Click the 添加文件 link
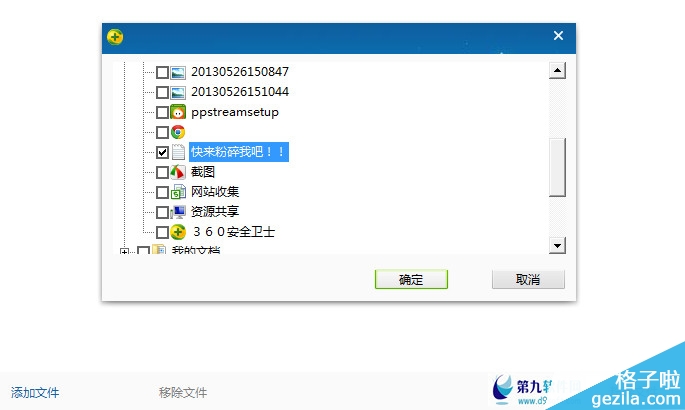This screenshot has width=685, height=410. click(35, 393)
